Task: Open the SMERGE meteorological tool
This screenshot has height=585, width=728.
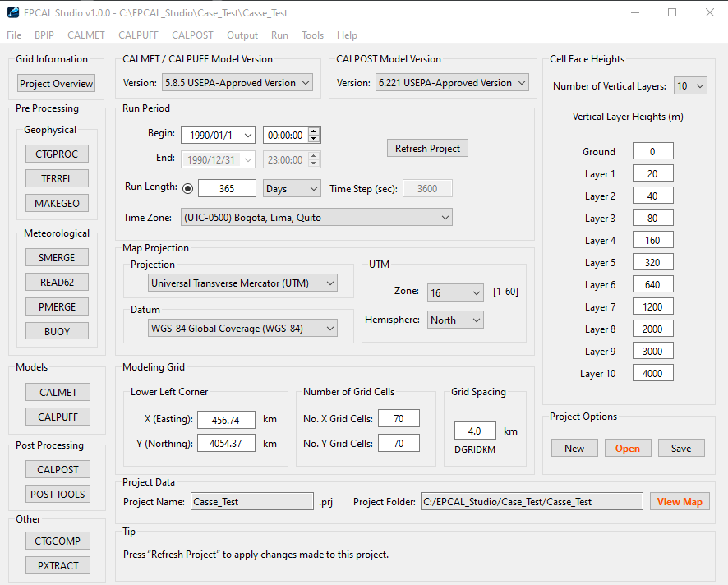Action: 57,258
